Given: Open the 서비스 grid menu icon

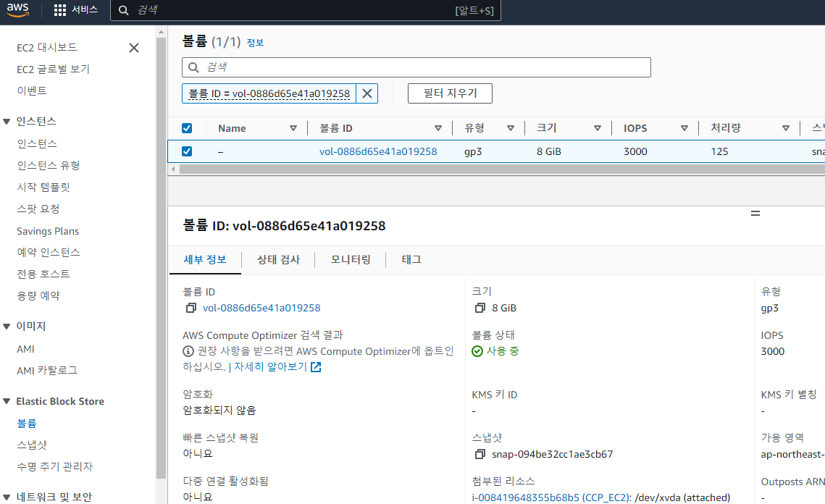Looking at the screenshot, I should 60,10.
